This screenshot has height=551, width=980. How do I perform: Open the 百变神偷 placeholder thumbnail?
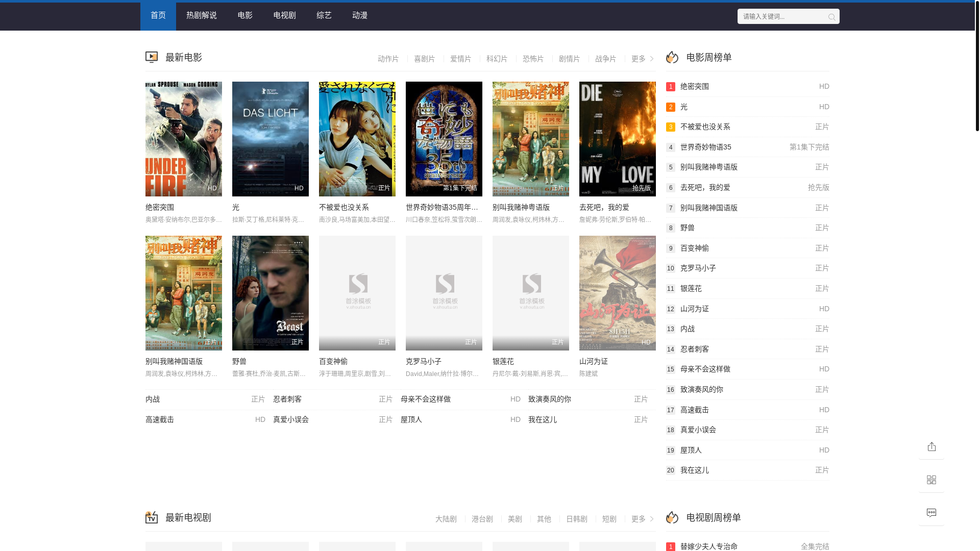tap(357, 293)
